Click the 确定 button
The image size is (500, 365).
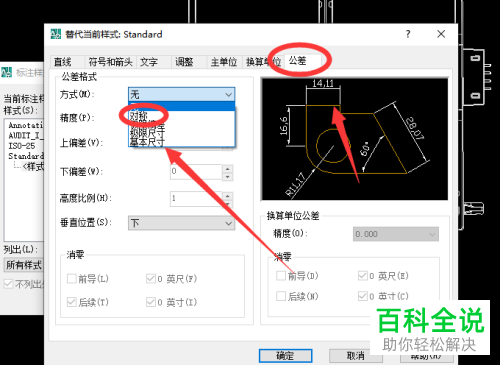pyautogui.click(x=286, y=356)
